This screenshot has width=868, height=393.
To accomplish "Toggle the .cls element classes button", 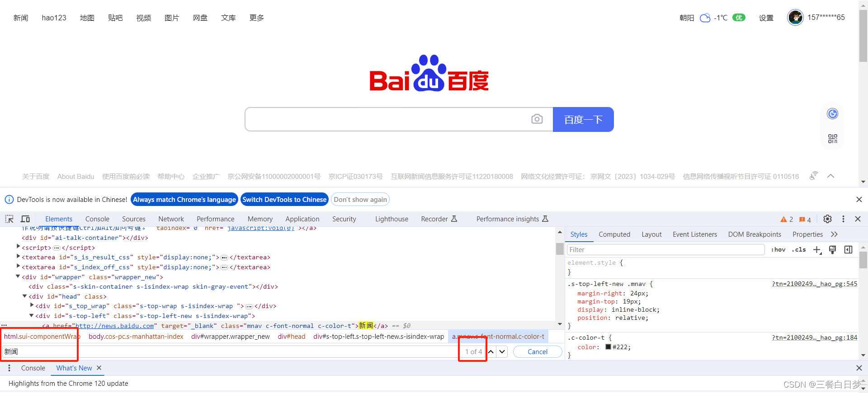I will point(799,250).
